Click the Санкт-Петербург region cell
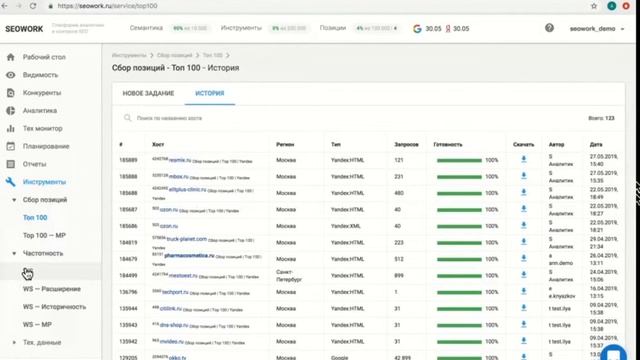This screenshot has height=360, width=640. [289, 276]
